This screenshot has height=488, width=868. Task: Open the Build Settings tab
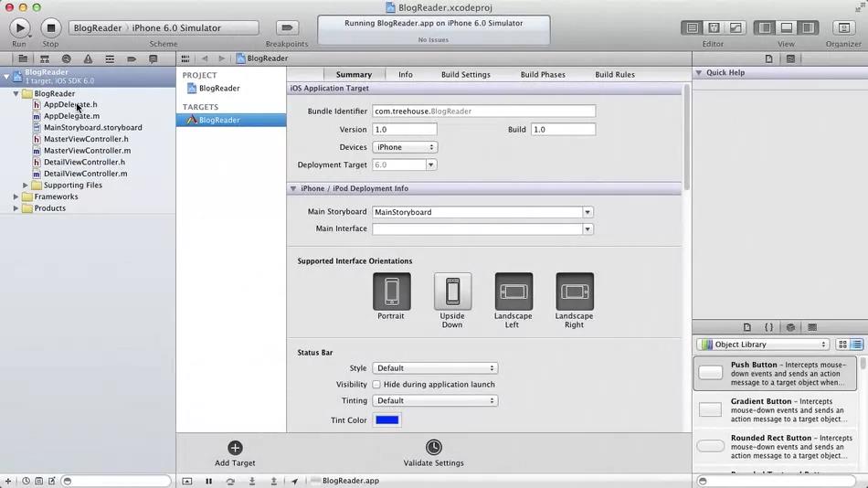tap(466, 74)
